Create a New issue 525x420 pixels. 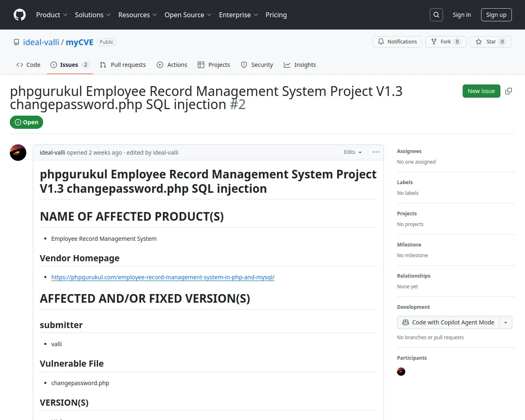pos(482,91)
